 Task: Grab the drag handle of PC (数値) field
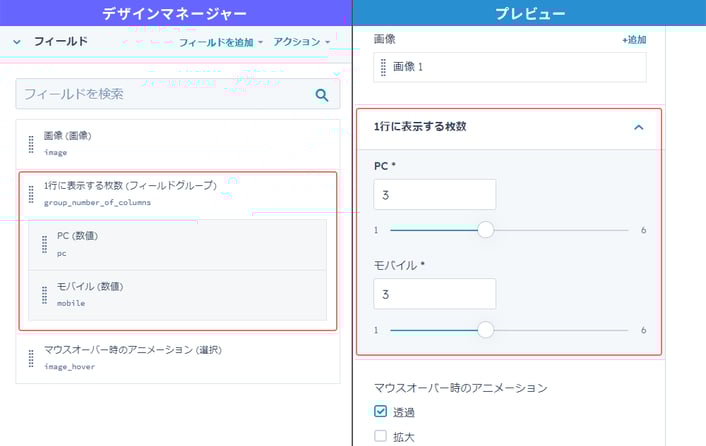[x=44, y=244]
